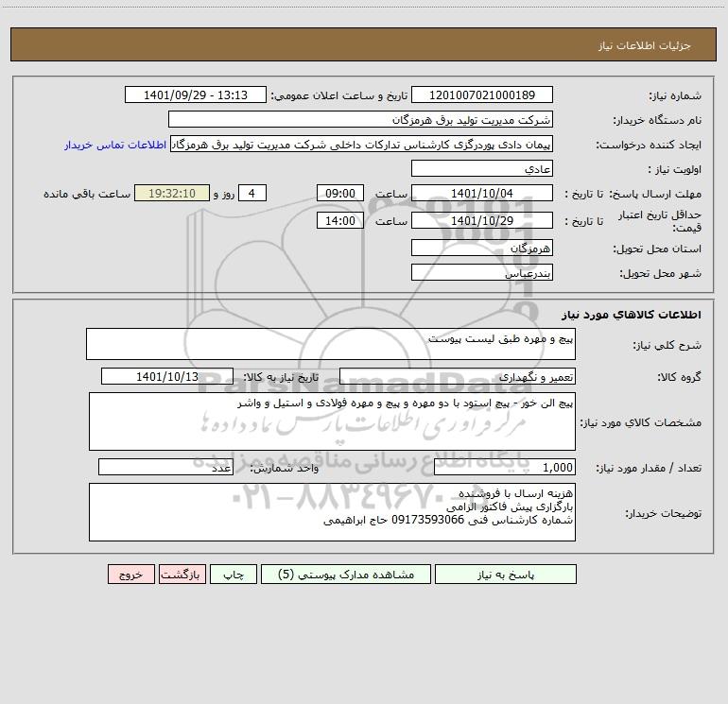Click general description field پیچ و مهره طبق لیست پیوست
Screen dimensions: 728x704
(x=331, y=344)
